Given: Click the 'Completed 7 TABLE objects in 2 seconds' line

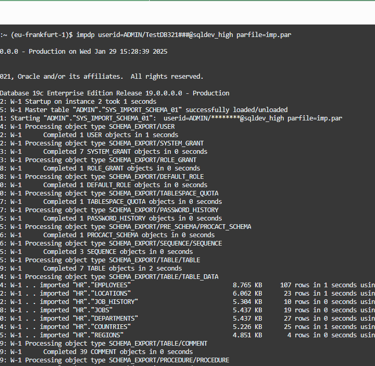Looking at the screenshot, I should (x=91, y=268).
